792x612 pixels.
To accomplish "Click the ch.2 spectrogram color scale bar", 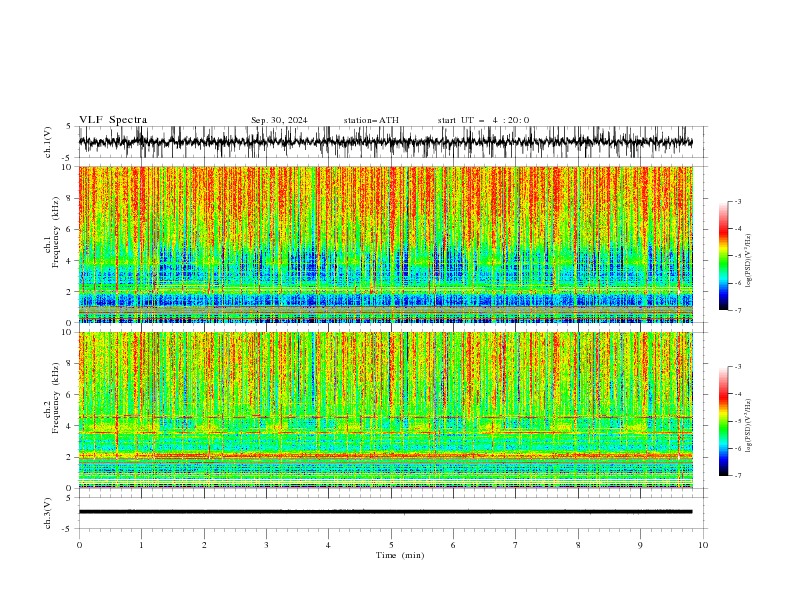I will click(723, 421).
